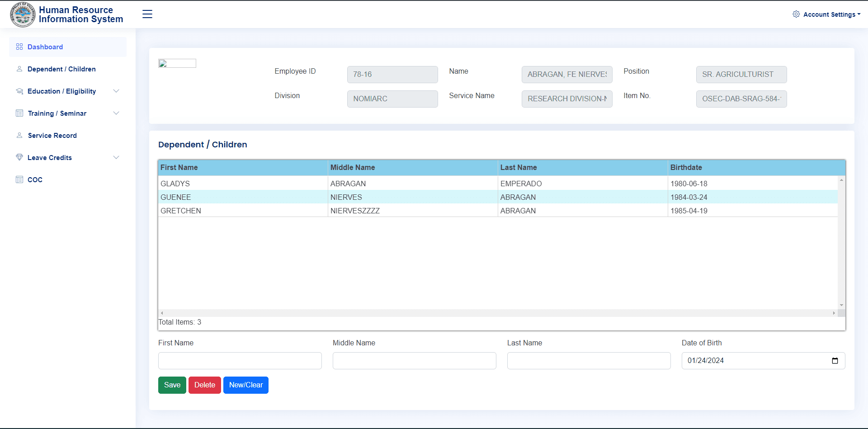Click birthdate 1984-03-24 cell
The width and height of the screenshot is (868, 429).
(x=753, y=197)
